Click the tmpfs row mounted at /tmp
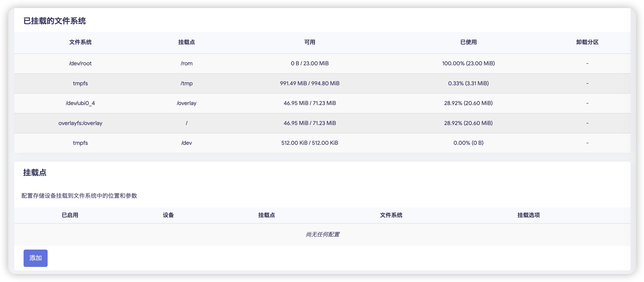 click(x=80, y=83)
